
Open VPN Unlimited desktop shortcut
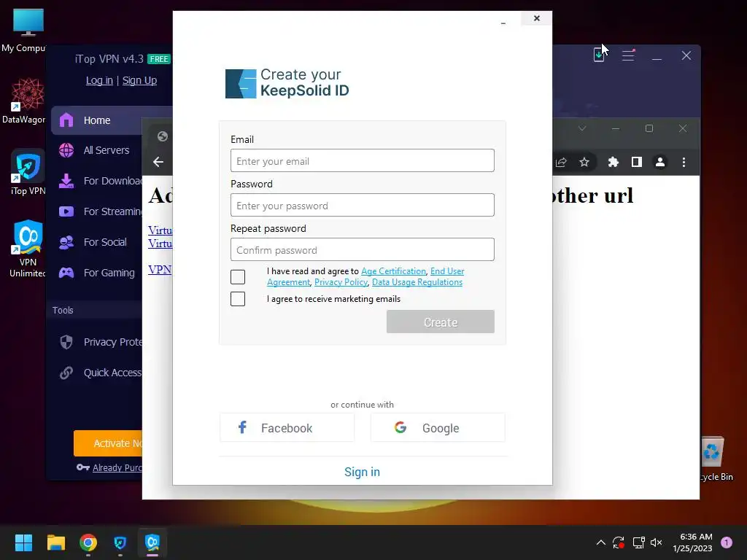[x=28, y=249]
